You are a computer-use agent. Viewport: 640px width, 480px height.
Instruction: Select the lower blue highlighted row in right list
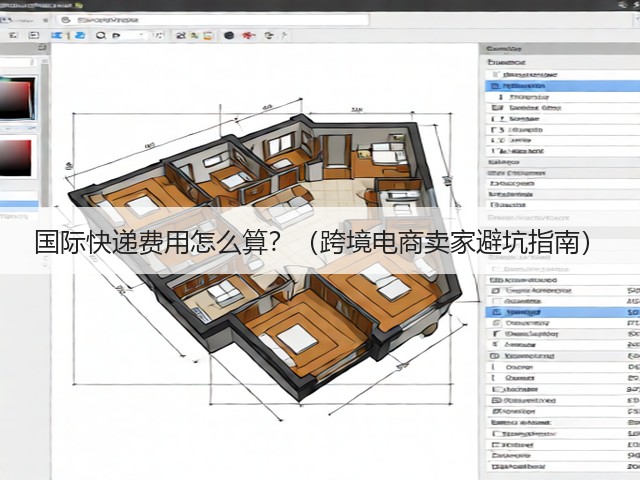click(x=562, y=312)
